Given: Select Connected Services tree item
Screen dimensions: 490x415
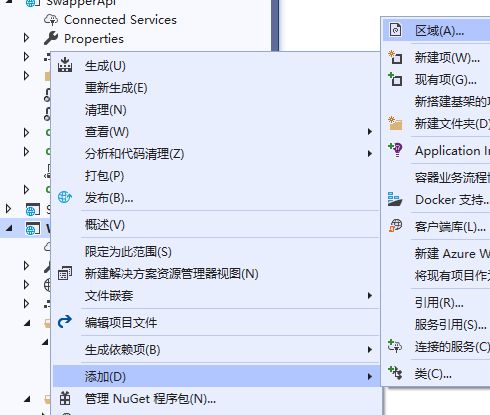Looking at the screenshot, I should 120,20.
